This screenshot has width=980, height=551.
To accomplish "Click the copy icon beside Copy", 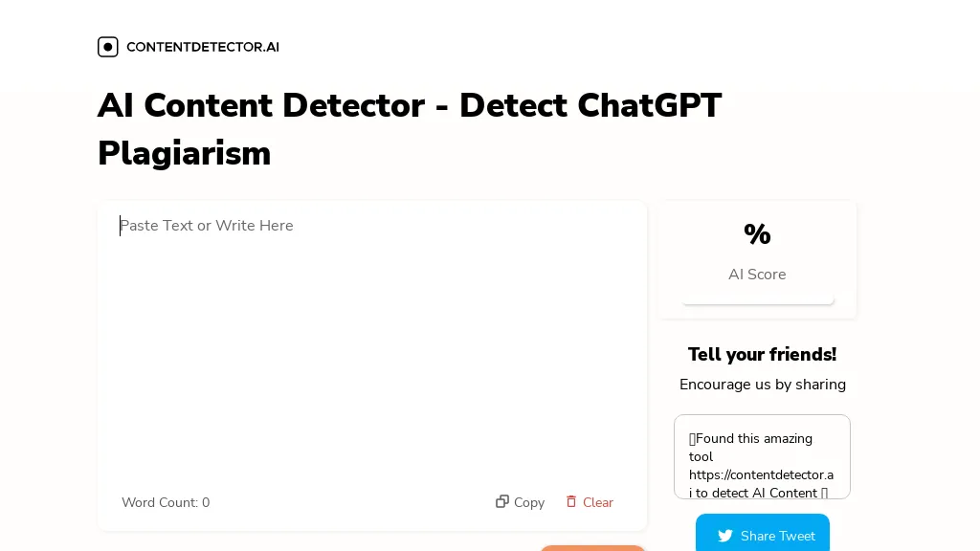I will click(502, 501).
